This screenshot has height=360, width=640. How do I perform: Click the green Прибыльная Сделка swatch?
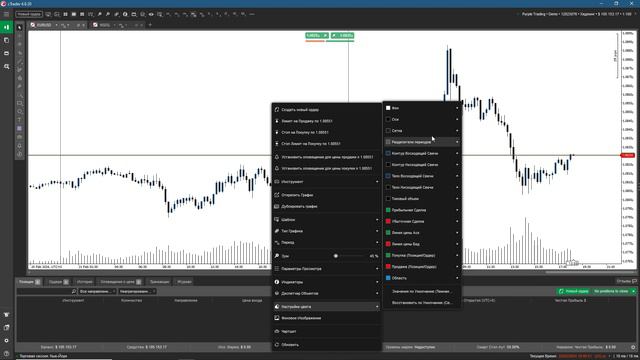pos(388,210)
